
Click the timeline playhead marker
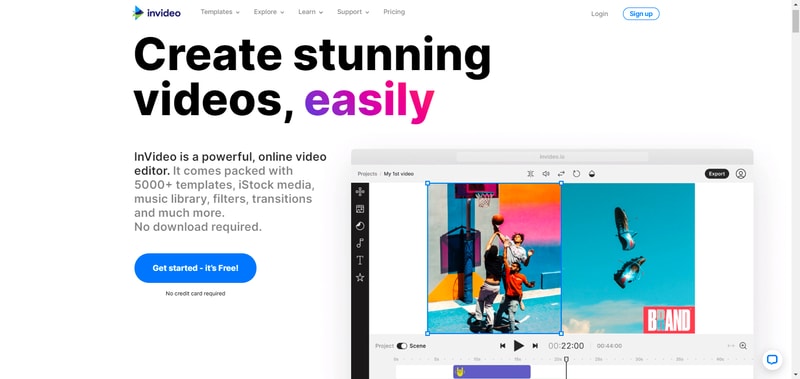pos(566,359)
